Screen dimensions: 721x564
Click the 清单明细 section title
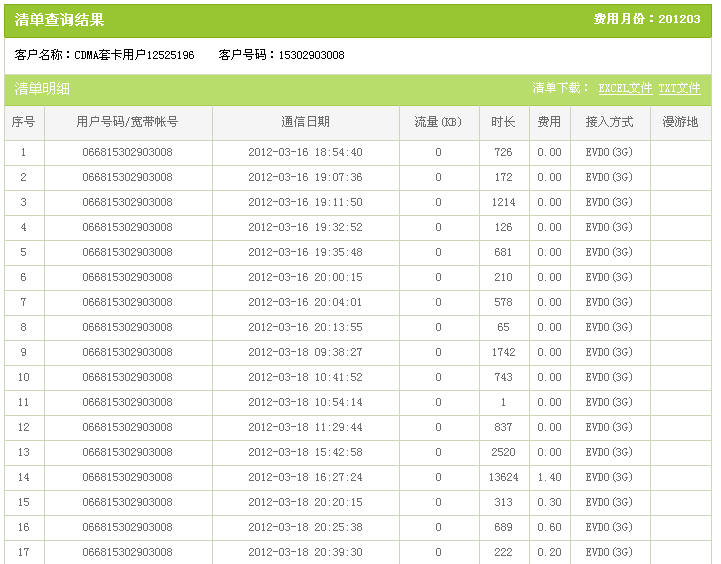tap(42, 89)
